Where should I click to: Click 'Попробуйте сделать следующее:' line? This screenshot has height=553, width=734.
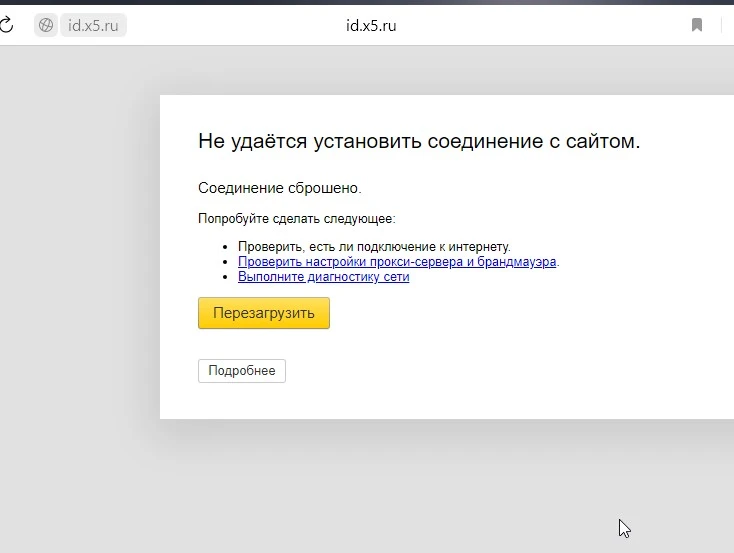tap(297, 219)
